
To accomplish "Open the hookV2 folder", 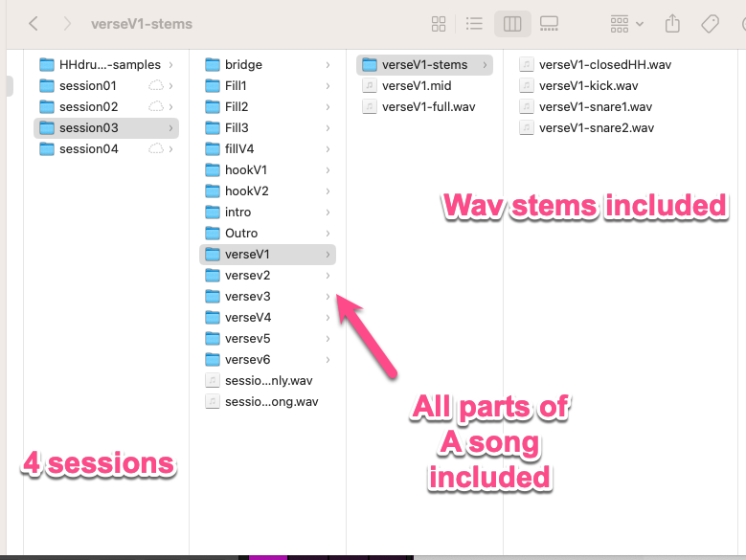I will (246, 191).
